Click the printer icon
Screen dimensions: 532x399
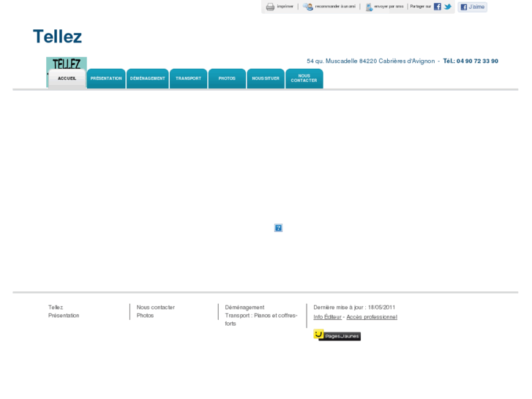(x=270, y=7)
